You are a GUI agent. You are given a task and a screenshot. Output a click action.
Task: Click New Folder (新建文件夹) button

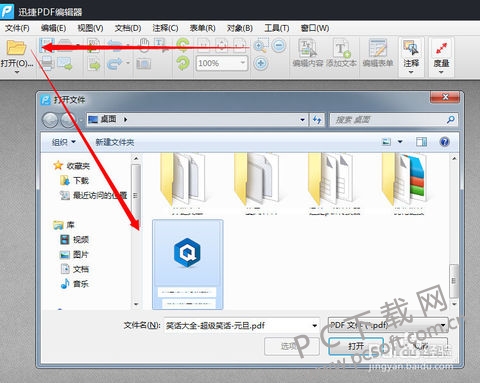(115, 142)
